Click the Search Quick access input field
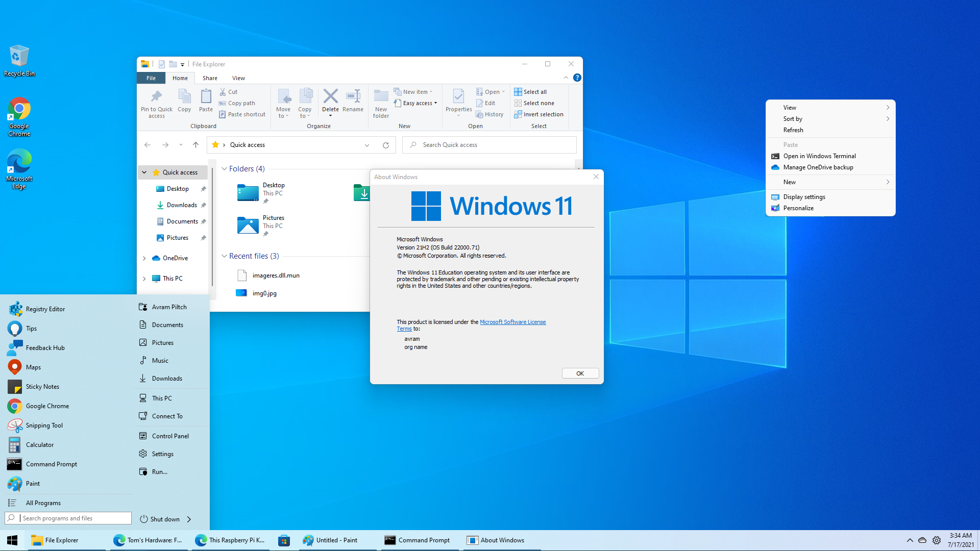The width and height of the screenshot is (980, 551). click(x=488, y=145)
